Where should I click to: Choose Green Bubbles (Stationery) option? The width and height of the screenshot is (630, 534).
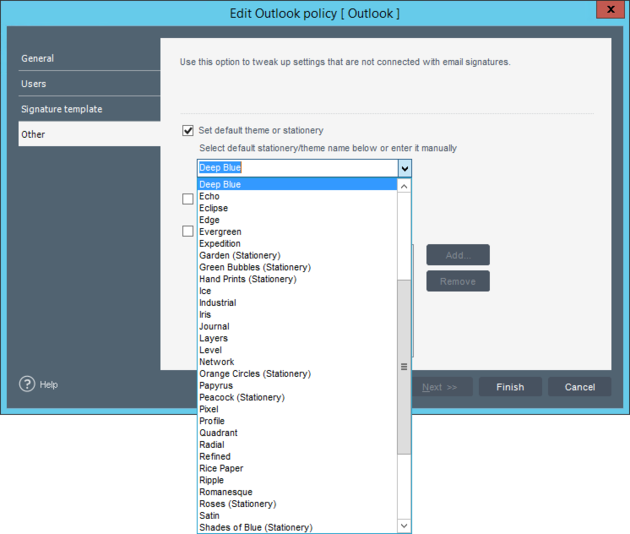pos(297,267)
